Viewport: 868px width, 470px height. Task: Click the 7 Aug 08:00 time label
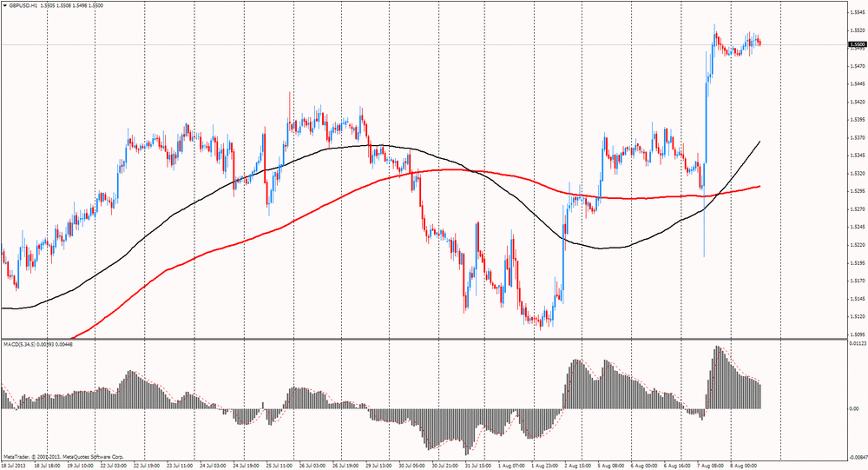coord(709,467)
